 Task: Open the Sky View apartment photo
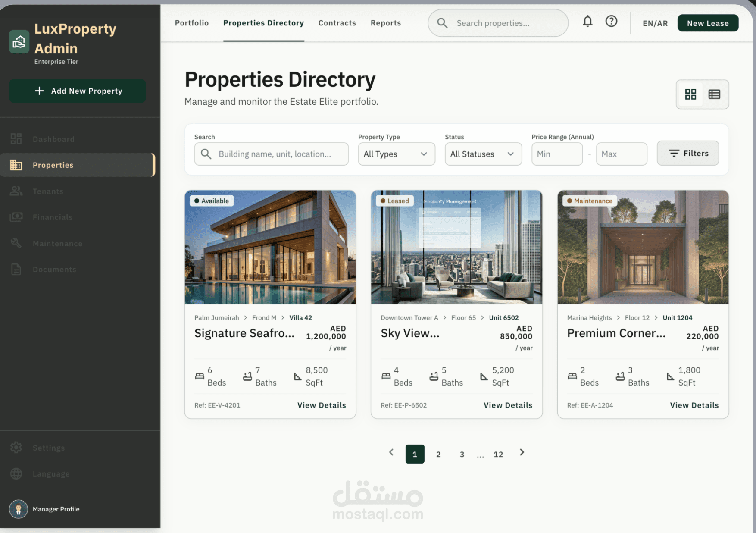pyautogui.click(x=456, y=247)
